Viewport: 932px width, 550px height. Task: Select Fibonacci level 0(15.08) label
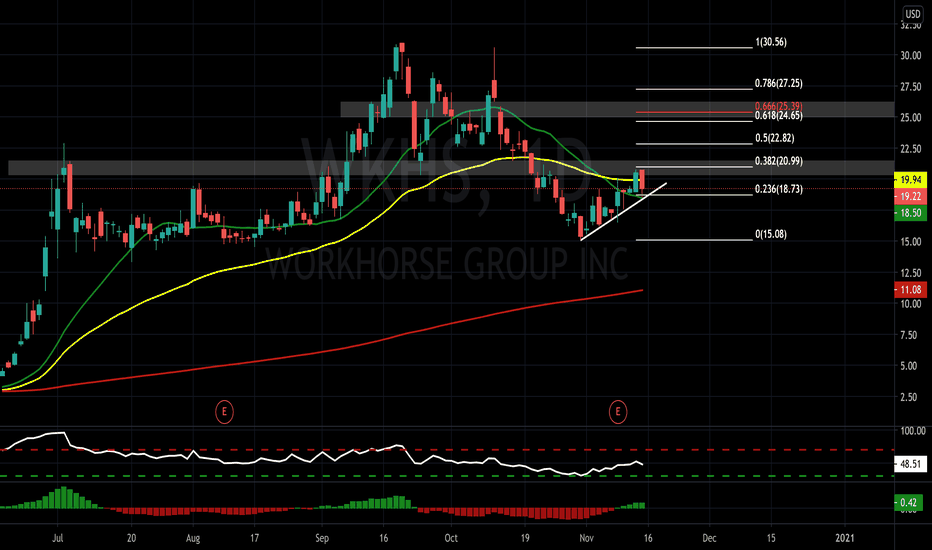[771, 234]
